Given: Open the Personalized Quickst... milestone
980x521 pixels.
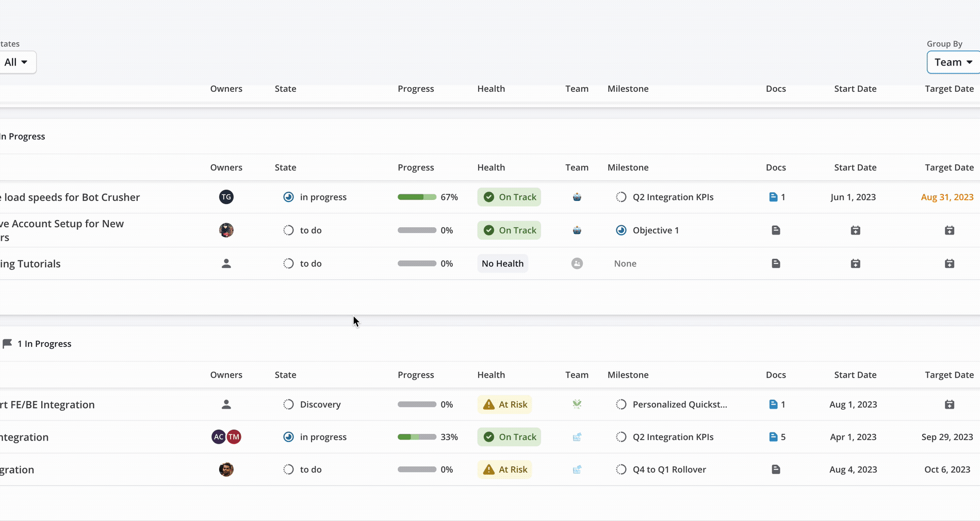Looking at the screenshot, I should pyautogui.click(x=672, y=405).
